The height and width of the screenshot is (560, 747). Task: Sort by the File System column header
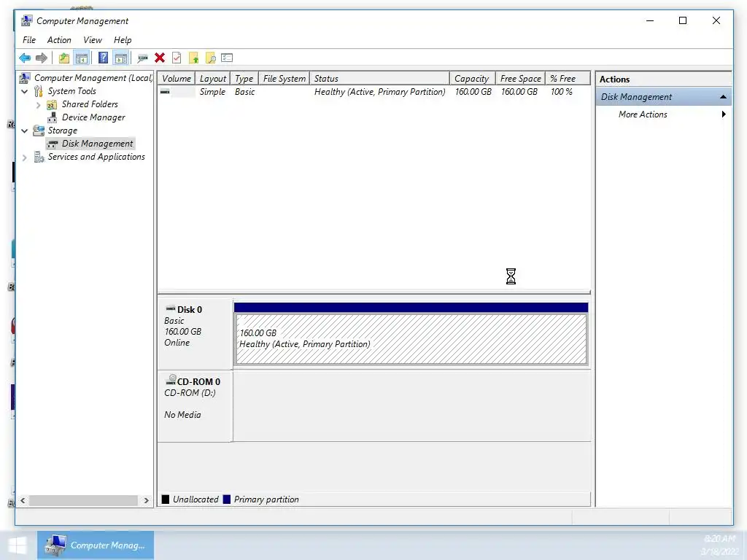click(x=285, y=79)
